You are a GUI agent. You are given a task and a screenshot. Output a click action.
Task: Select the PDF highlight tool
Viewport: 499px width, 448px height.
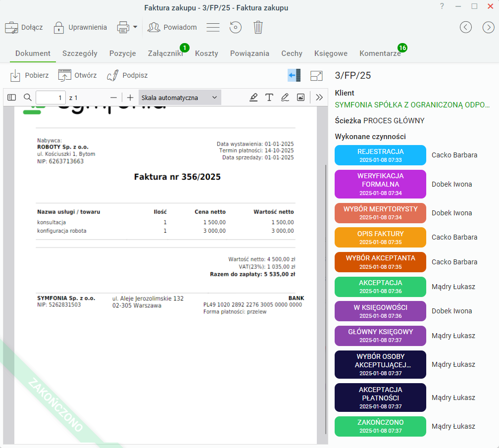(253, 98)
